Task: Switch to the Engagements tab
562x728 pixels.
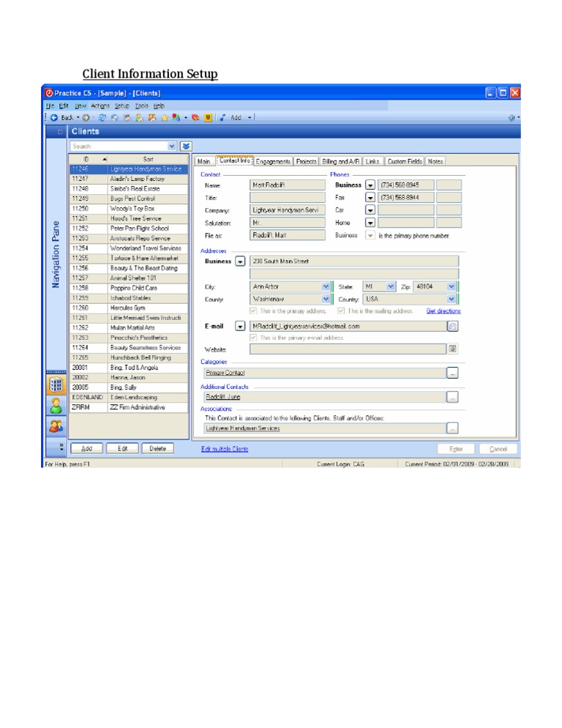Action: coord(273,162)
